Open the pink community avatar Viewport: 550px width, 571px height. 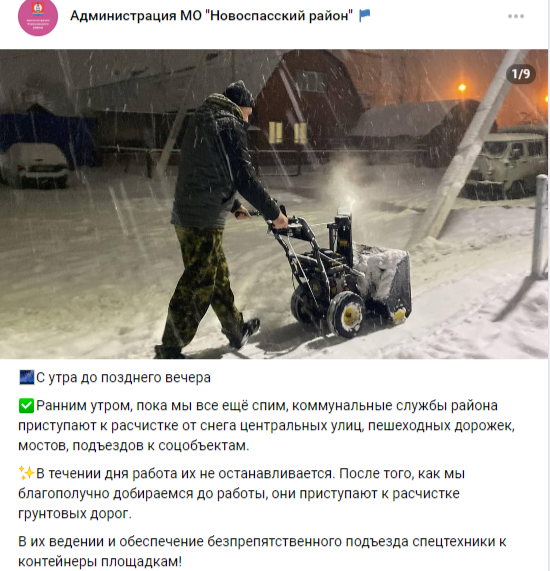click(38, 17)
